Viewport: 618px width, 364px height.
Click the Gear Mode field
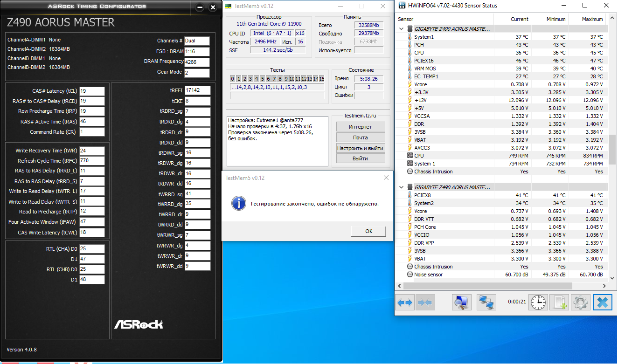[197, 73]
